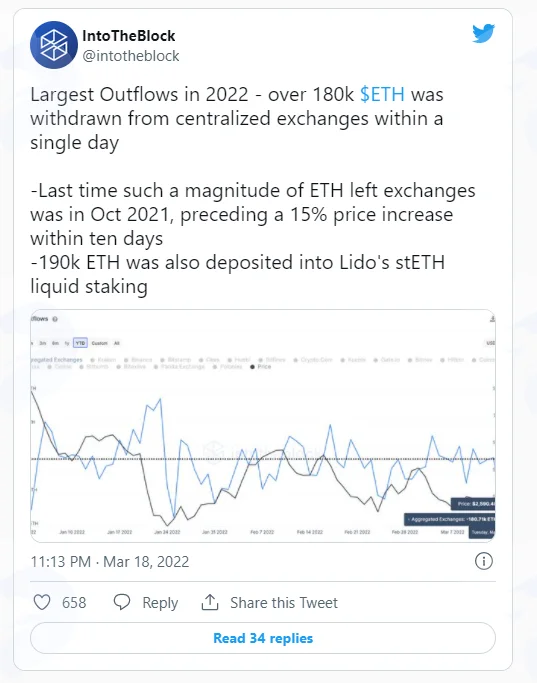
Task: Toggle the Price series in the legend
Action: click(261, 367)
